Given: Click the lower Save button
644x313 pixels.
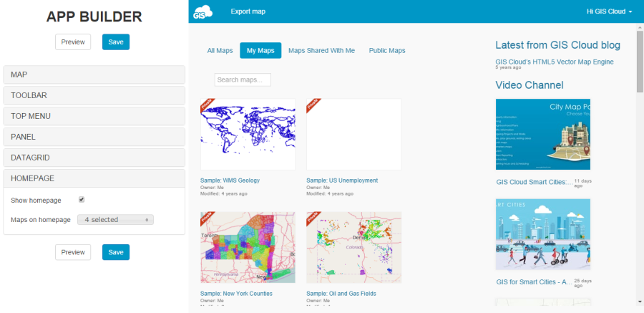Looking at the screenshot, I should (x=116, y=252).
